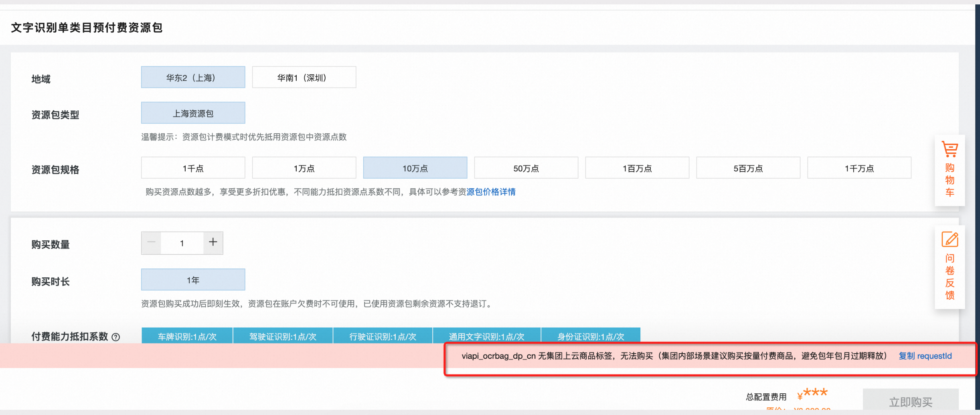Image resolution: width=980 pixels, height=415 pixels.
Task: Click the ¥*** price value
Action: click(812, 394)
